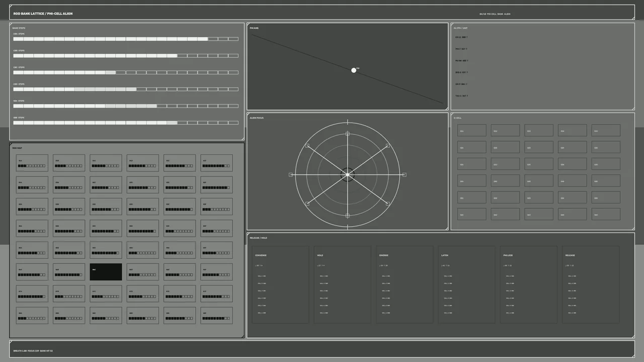Open the RELEASE card
The height and width of the screenshot is (362, 644).
591,285
